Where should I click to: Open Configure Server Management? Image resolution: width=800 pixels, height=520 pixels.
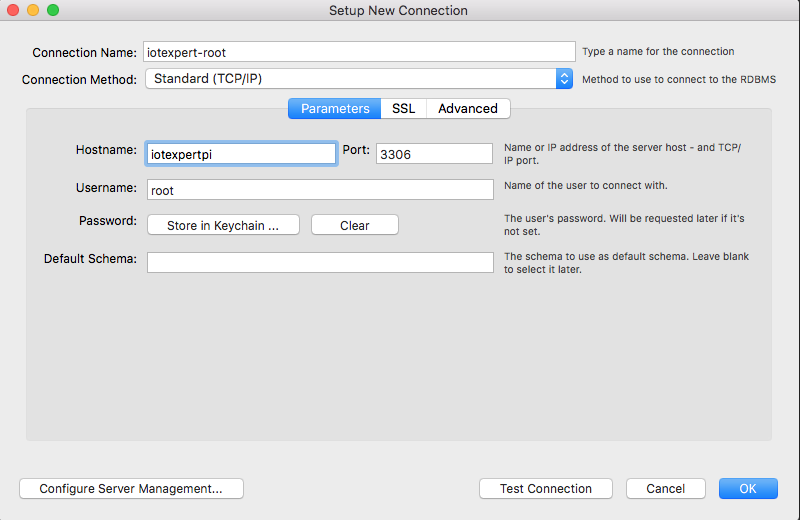coord(131,488)
